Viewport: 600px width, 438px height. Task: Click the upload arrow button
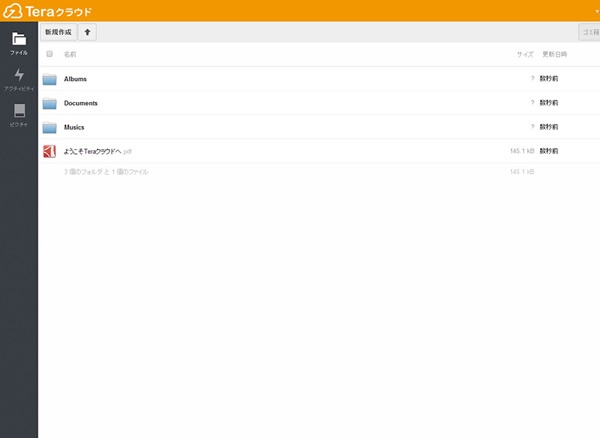tap(87, 32)
